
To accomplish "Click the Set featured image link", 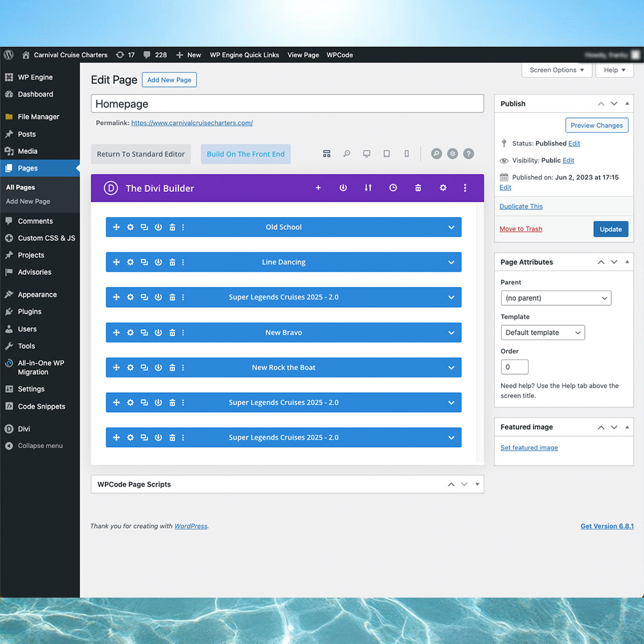I will [529, 448].
